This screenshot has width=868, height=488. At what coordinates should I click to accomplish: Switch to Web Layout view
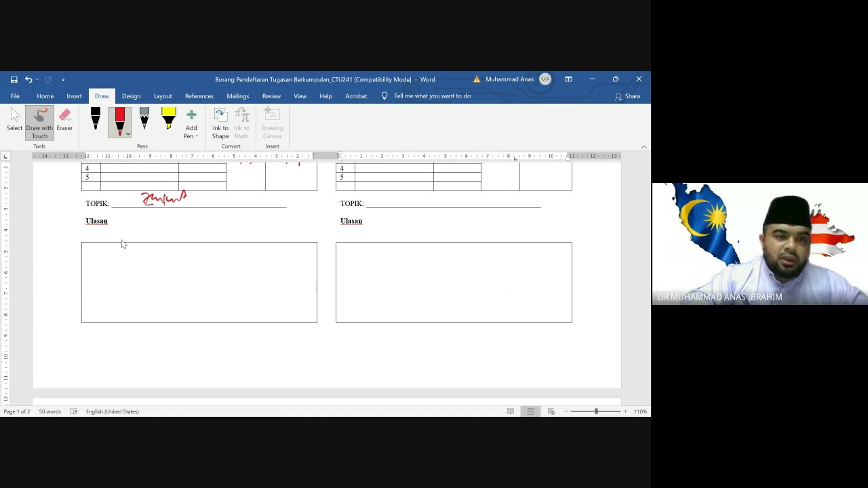tap(551, 411)
